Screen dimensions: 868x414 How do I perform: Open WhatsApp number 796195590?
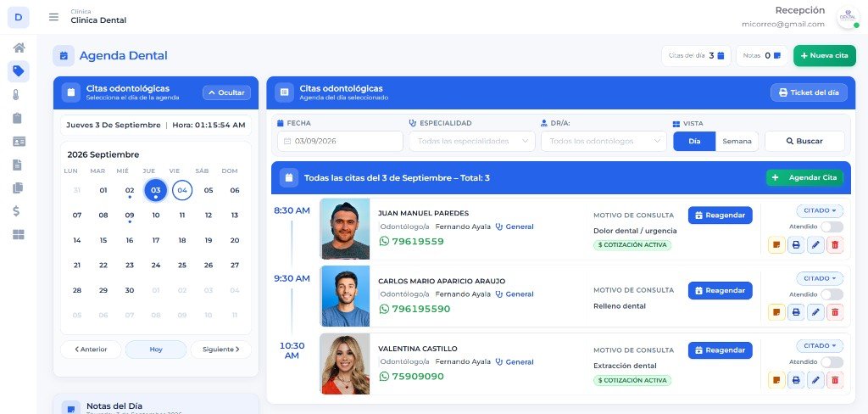coord(415,309)
